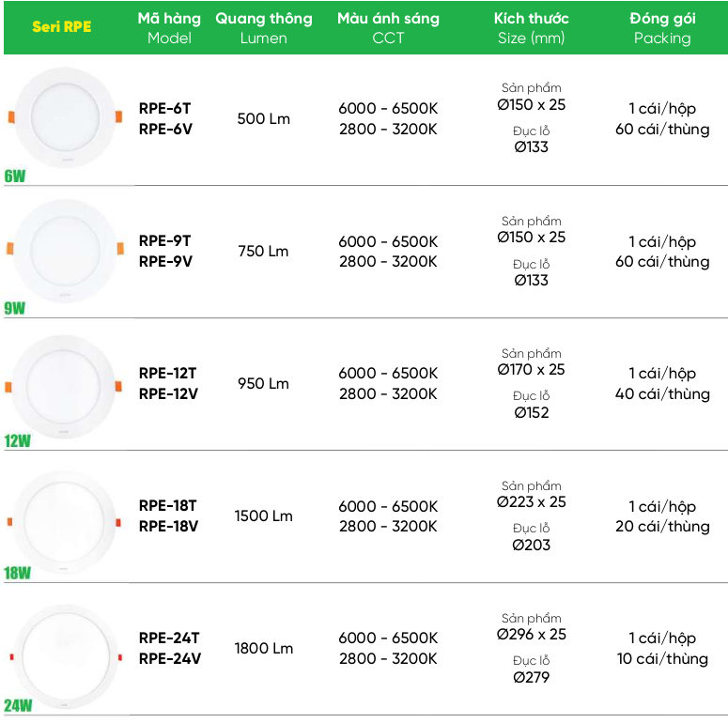Click the Ø279 cutout hole size

531,678
